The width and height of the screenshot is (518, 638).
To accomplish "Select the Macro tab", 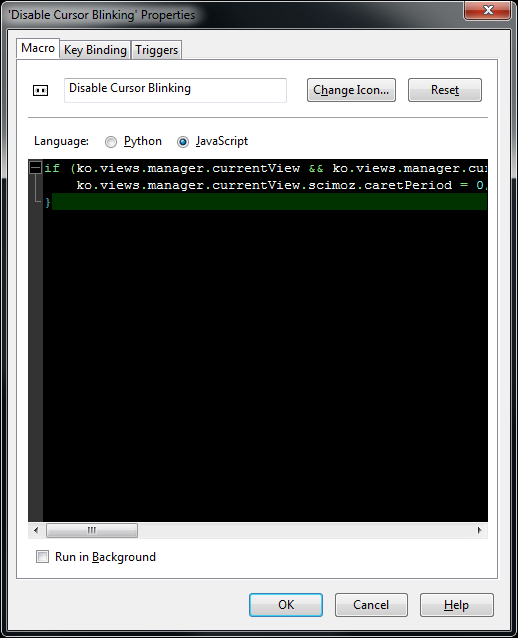I will click(x=38, y=48).
